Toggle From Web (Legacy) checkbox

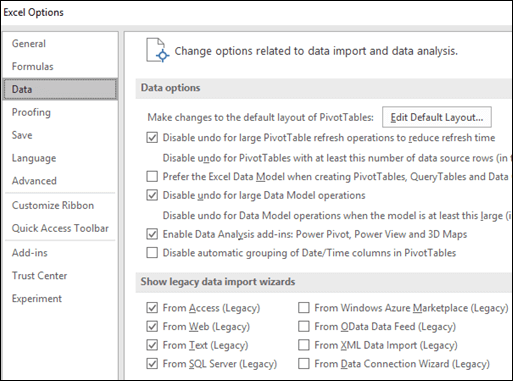pyautogui.click(x=152, y=326)
